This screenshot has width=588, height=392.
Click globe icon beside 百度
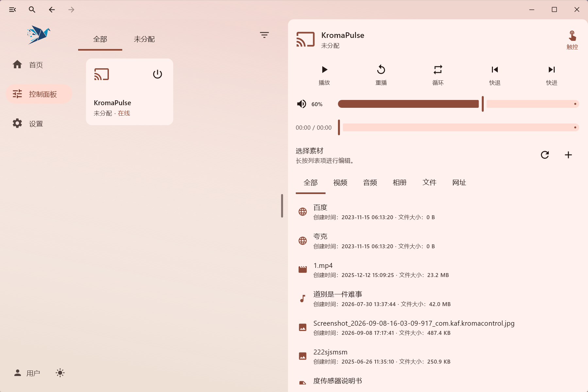pos(303,212)
